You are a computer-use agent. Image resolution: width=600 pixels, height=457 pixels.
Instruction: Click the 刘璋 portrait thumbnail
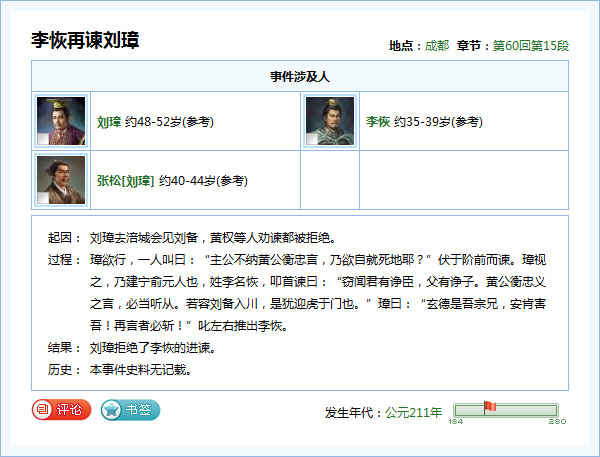tap(60, 121)
